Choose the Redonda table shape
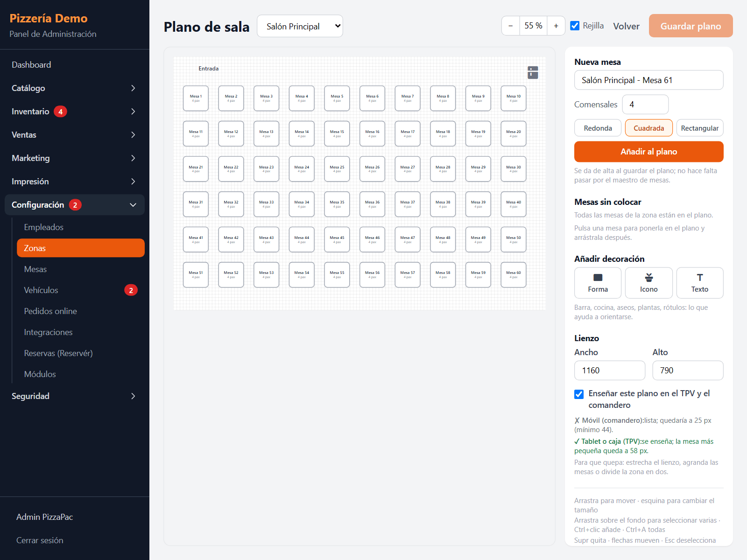The image size is (747, 560). 598,128
